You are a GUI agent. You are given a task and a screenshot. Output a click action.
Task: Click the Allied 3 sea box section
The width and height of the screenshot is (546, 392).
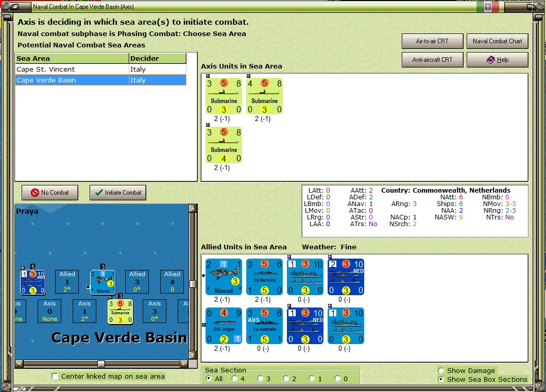137,282
